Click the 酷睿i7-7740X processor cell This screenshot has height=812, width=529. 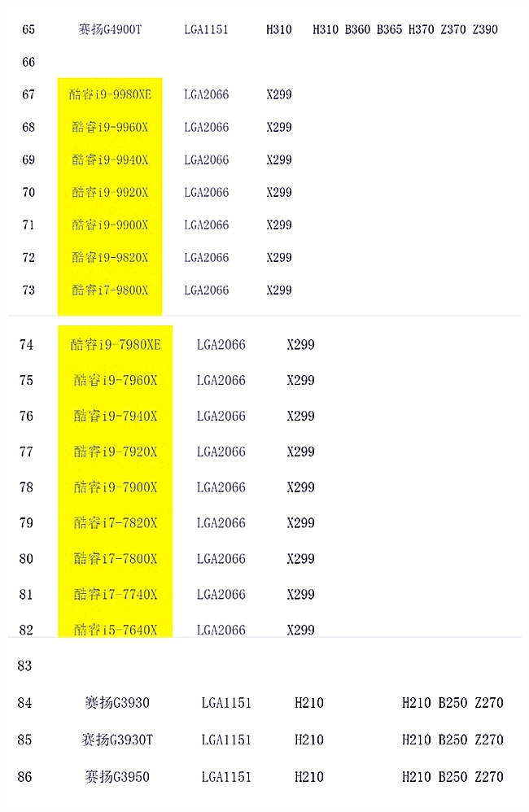[x=116, y=595]
